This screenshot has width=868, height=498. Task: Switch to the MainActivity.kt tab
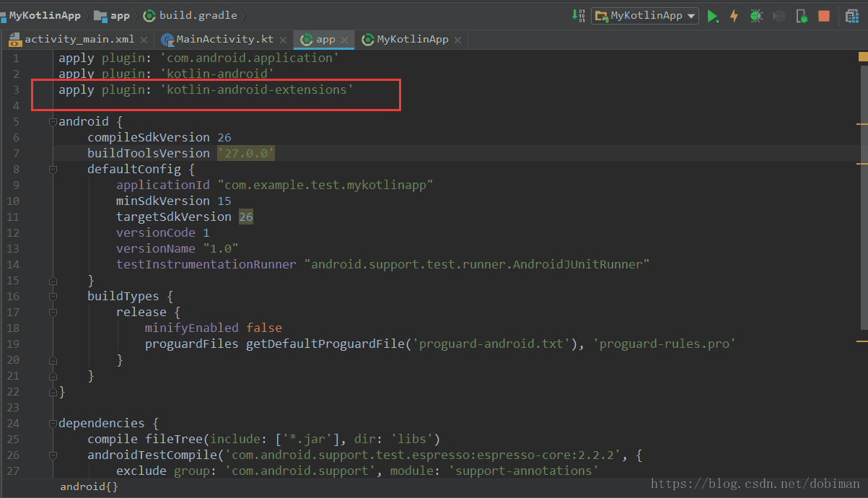click(226, 40)
